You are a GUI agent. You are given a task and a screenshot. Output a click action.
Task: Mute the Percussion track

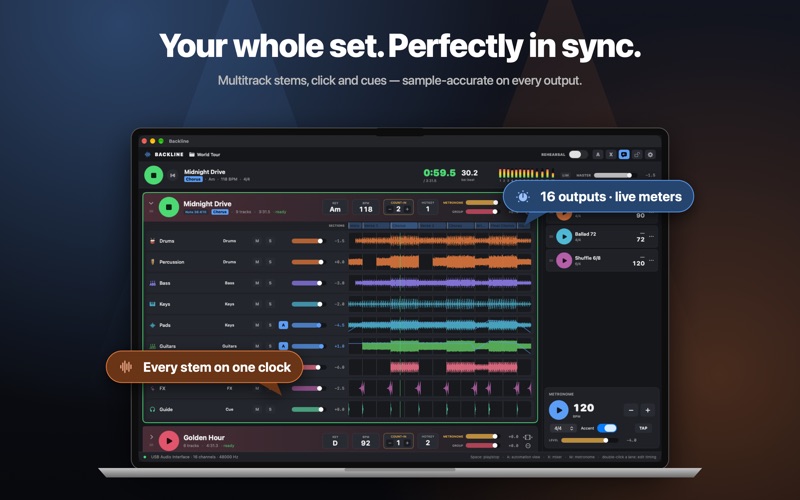(257, 262)
